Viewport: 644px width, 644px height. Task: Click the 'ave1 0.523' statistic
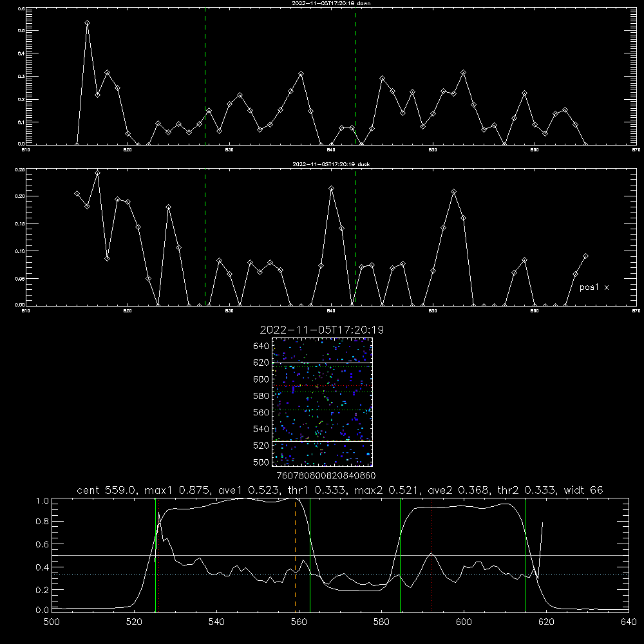[x=249, y=490]
